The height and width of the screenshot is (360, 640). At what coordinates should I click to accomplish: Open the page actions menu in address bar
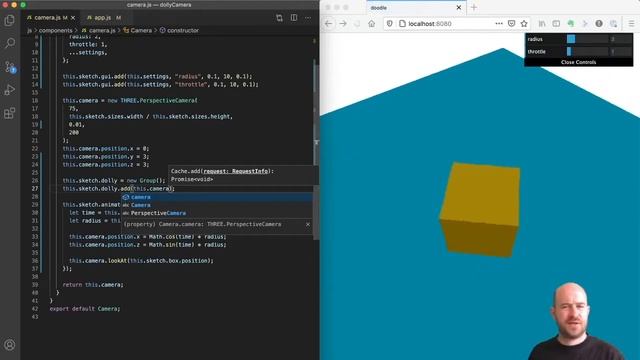[x=499, y=24]
